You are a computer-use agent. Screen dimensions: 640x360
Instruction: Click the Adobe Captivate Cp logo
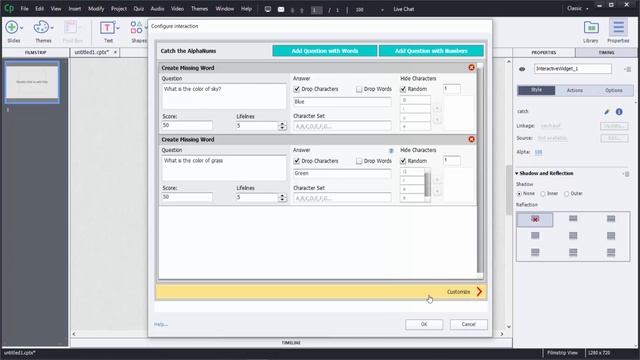point(9,8)
